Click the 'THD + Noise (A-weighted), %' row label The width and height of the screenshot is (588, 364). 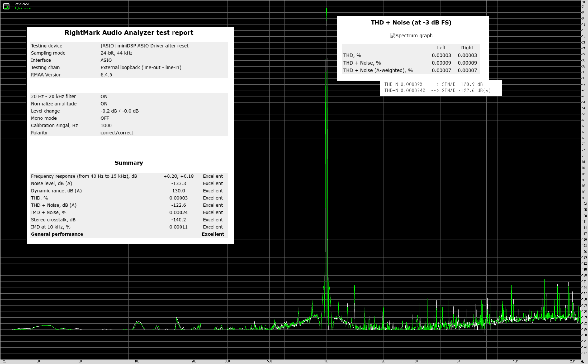378,70
